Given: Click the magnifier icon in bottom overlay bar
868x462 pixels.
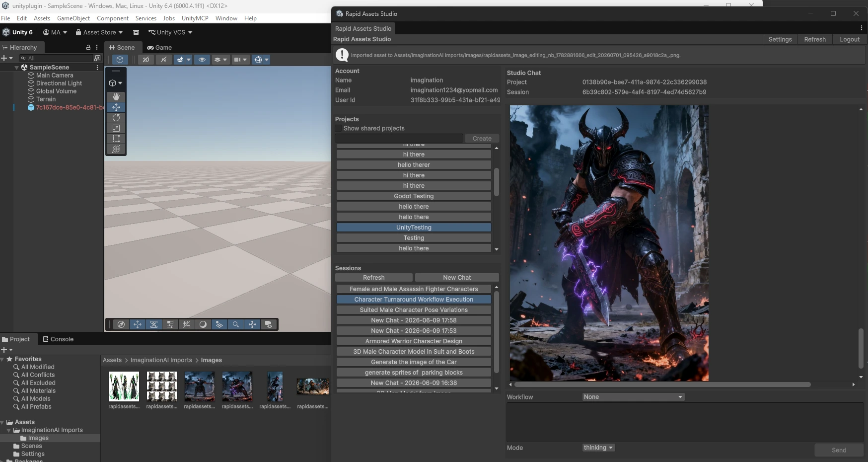Looking at the screenshot, I should click(236, 324).
